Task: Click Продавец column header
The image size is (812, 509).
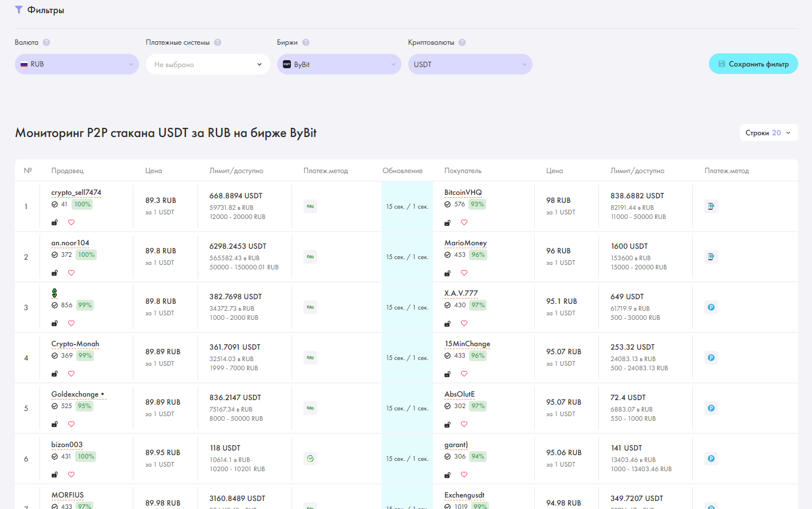Action: point(68,171)
